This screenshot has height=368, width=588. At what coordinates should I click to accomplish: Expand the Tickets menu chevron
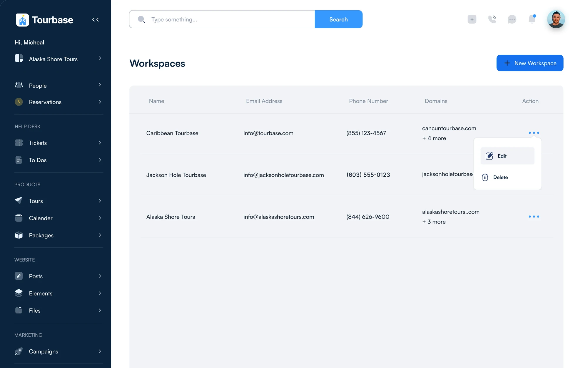pyautogui.click(x=100, y=143)
